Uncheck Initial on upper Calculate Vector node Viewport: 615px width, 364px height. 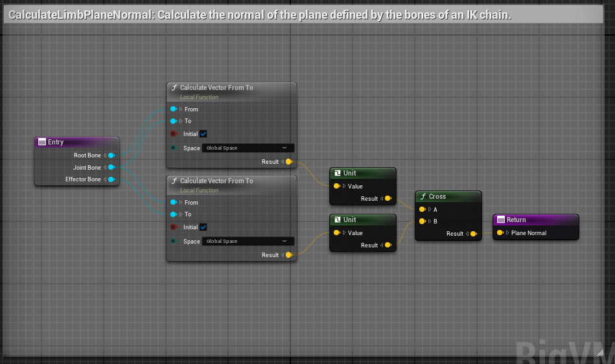pyautogui.click(x=203, y=133)
